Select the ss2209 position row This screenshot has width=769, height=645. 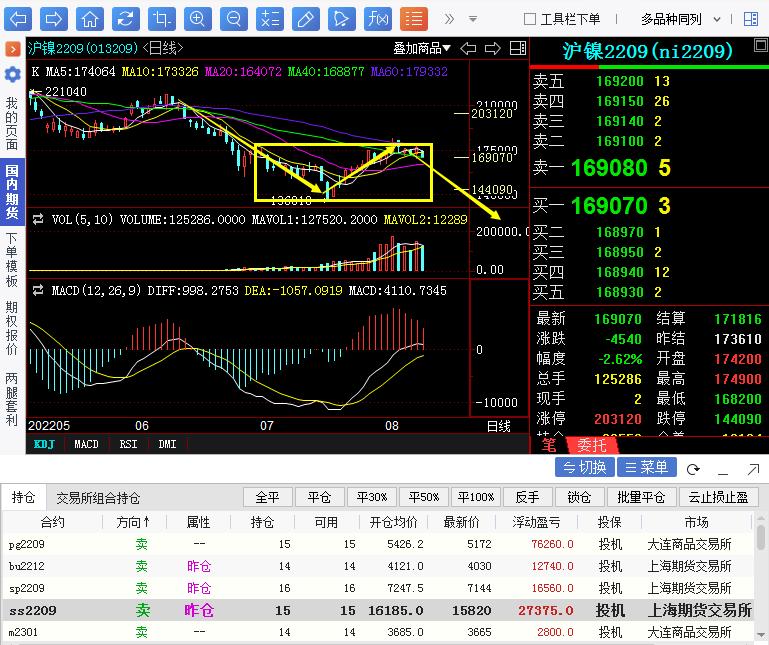[380, 610]
